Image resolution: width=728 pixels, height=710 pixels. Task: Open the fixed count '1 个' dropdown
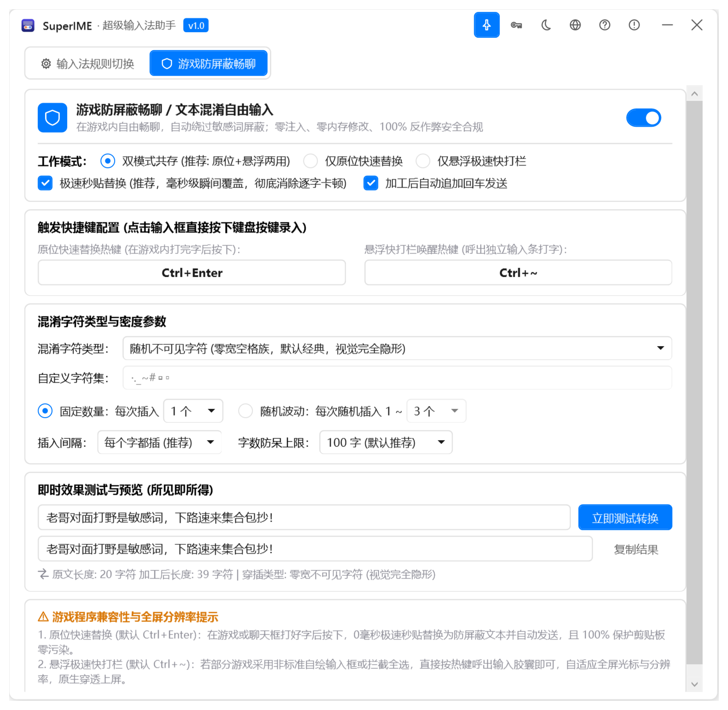click(x=194, y=411)
